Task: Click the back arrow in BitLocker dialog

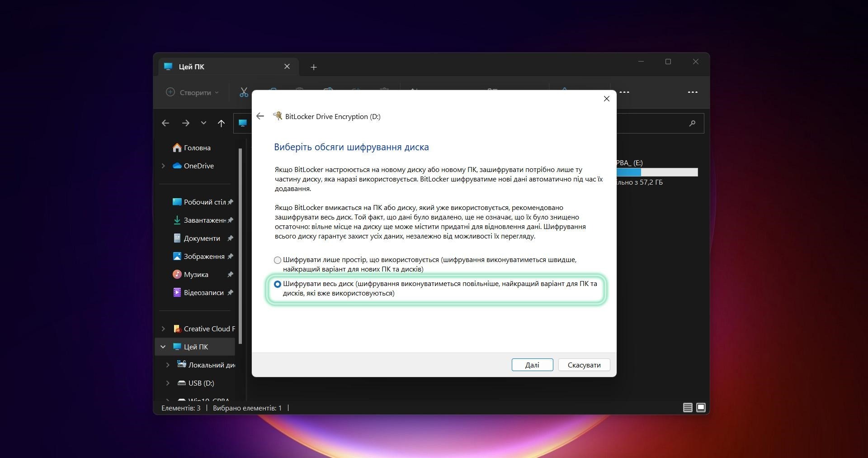Action: 260,116
